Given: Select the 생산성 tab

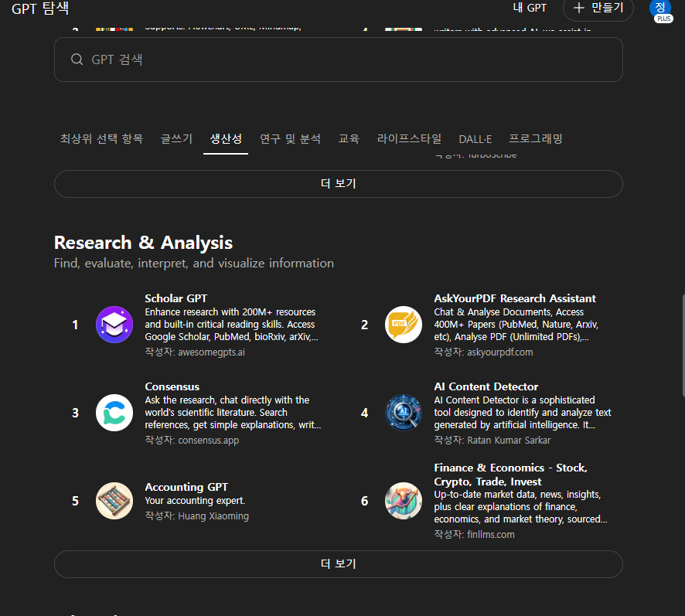Looking at the screenshot, I should [x=226, y=139].
